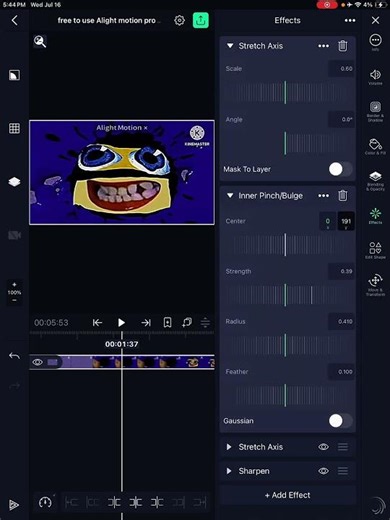Image resolution: width=390 pixels, height=520 pixels.
Task: Collapse the Inner Pinch/Bulge effect
Action: point(230,195)
